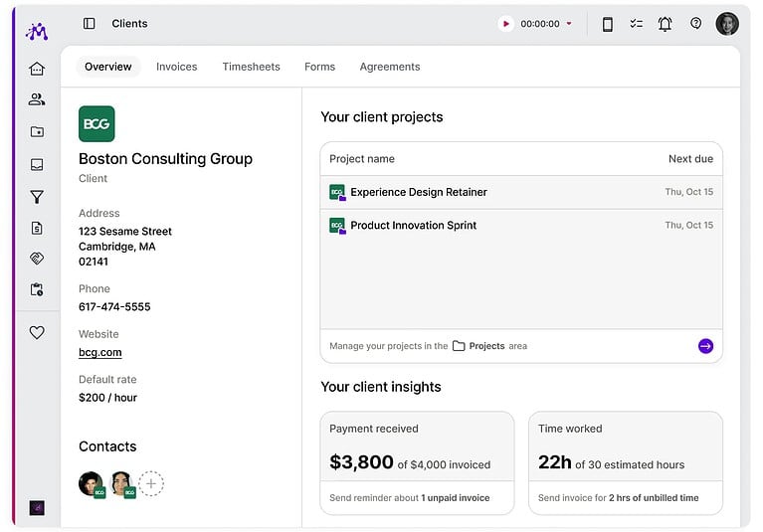This screenshot has height=532, width=763.
Task: Open the Experience Design Retainer project row
Action: [x=521, y=192]
